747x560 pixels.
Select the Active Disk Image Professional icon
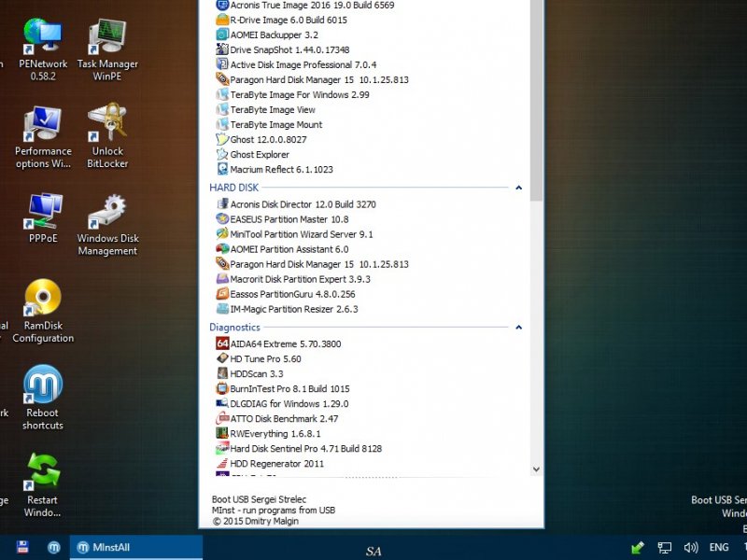[222, 64]
